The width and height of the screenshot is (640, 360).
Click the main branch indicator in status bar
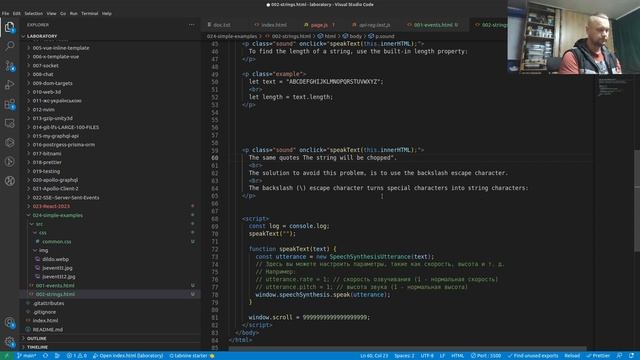27,356
